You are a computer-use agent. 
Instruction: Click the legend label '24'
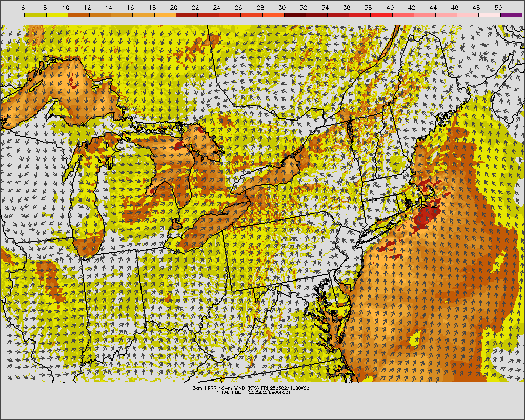tap(217, 7)
